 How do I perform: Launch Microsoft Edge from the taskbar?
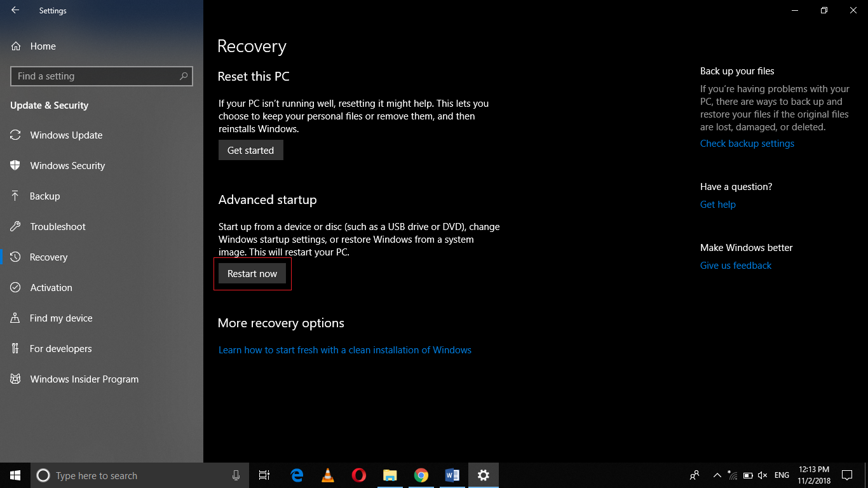tap(297, 475)
